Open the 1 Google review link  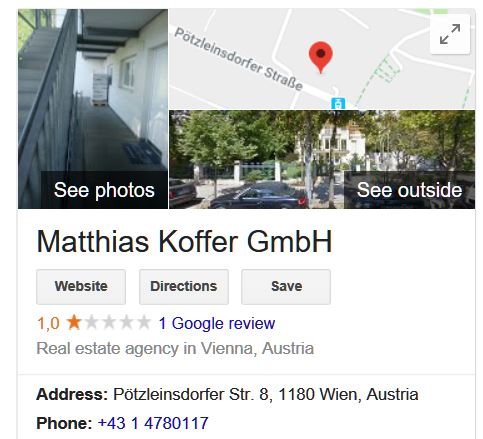coord(217,323)
